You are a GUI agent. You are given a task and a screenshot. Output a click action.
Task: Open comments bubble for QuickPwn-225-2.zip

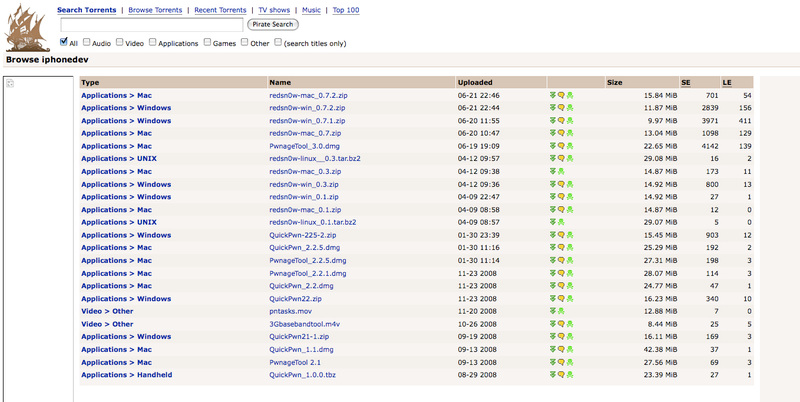561,235
